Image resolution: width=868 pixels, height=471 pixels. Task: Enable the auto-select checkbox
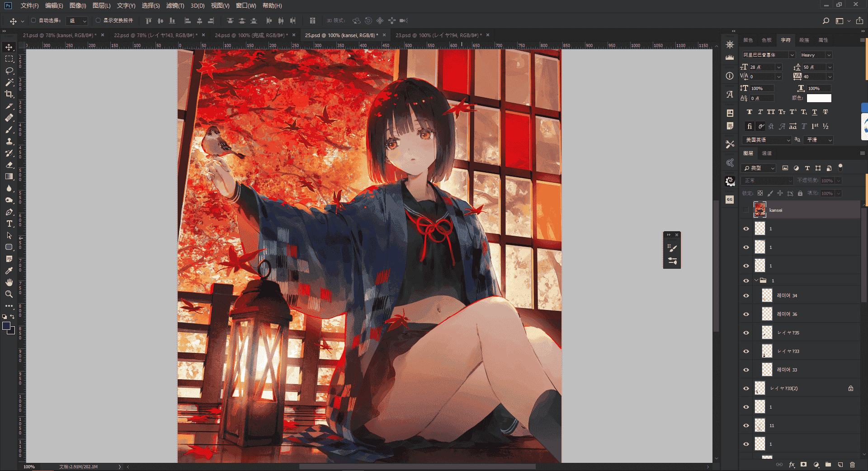(x=33, y=20)
